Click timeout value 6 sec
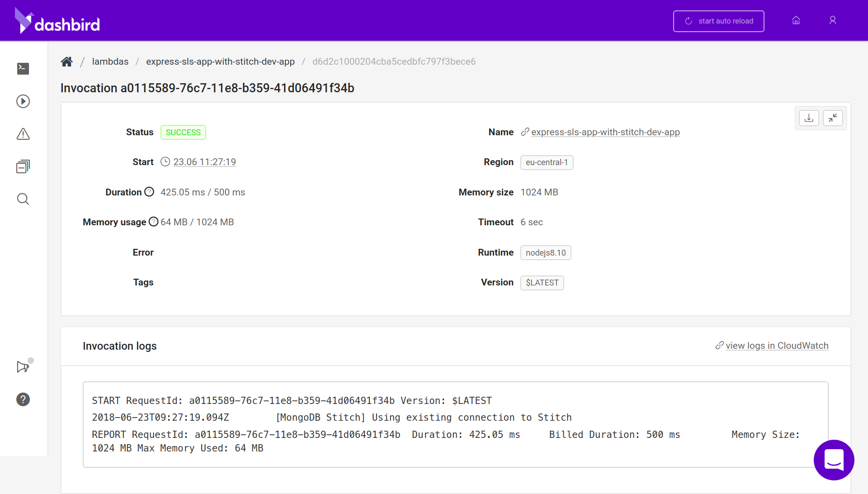This screenshot has height=494, width=868. tap(532, 222)
